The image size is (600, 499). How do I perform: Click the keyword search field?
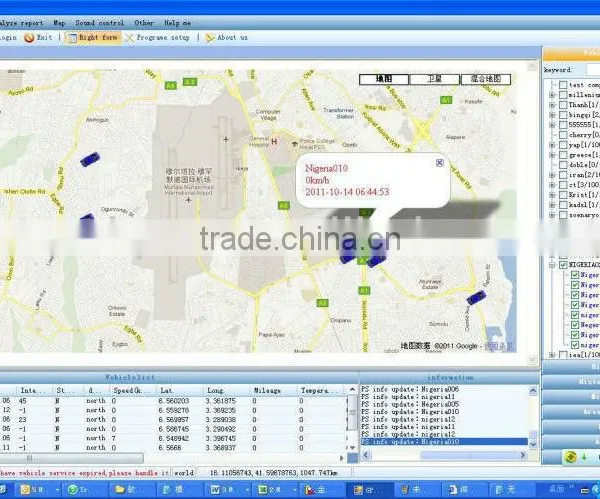click(x=593, y=70)
